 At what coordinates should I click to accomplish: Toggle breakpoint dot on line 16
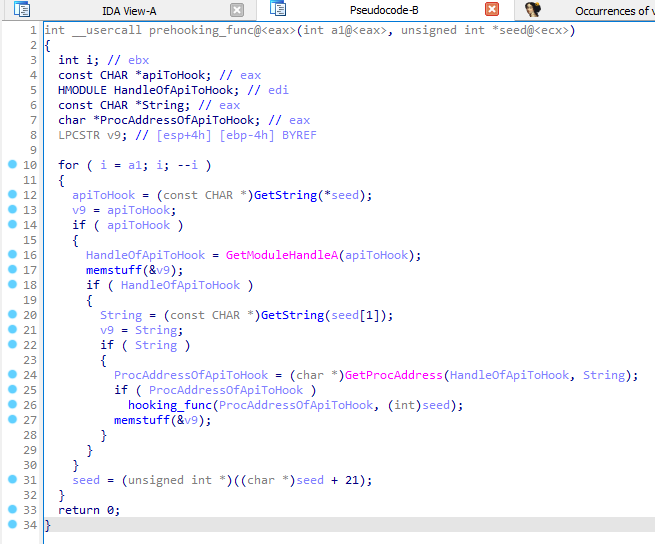coord(13,254)
